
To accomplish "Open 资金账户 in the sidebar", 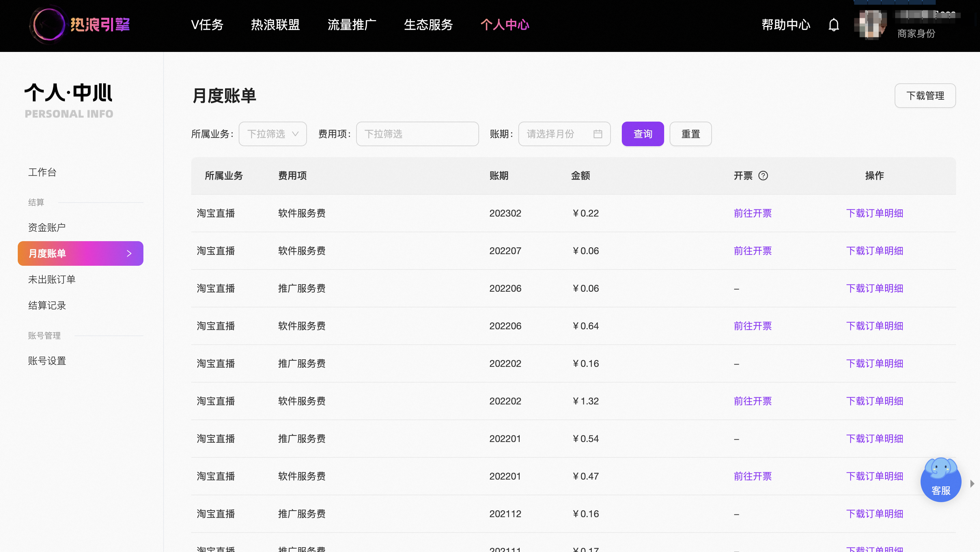I will [x=47, y=227].
